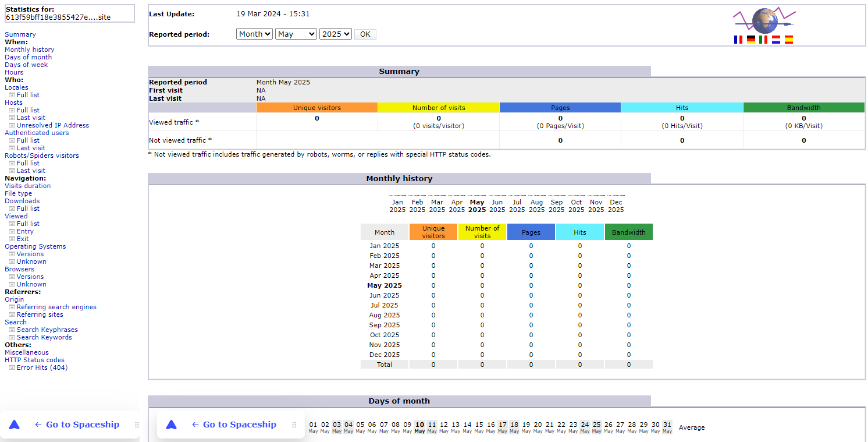Click the Go to Spaceship button

coord(79,424)
